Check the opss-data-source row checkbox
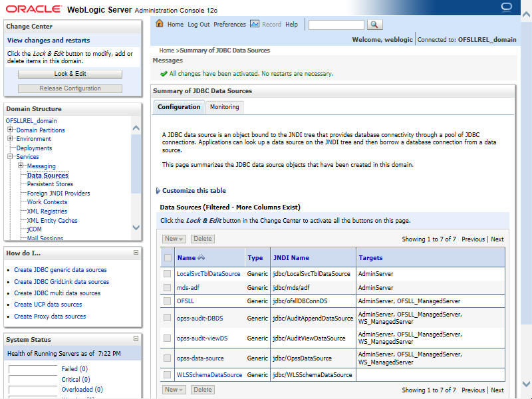 point(168,358)
